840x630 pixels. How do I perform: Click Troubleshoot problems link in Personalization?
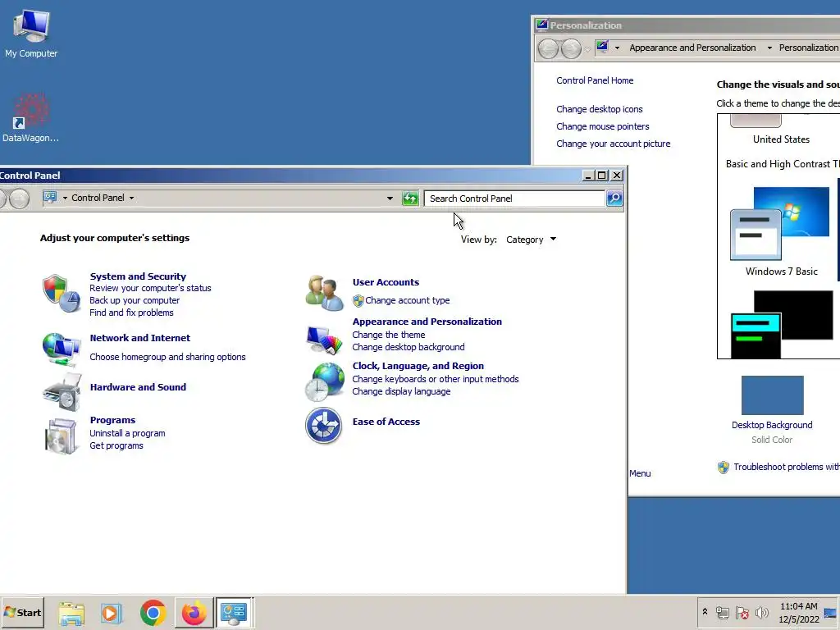coord(787,467)
